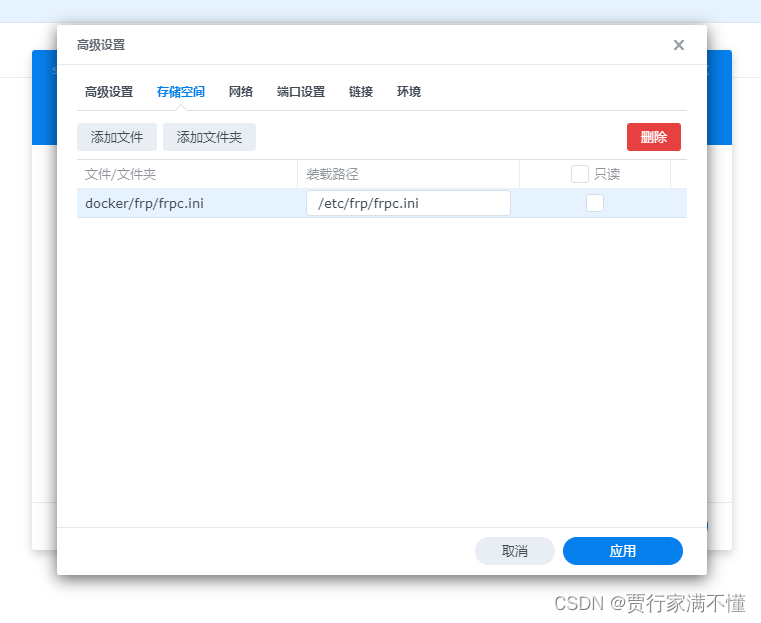Select the 存储空间 tab
This screenshot has height=623, width=761.
point(181,92)
